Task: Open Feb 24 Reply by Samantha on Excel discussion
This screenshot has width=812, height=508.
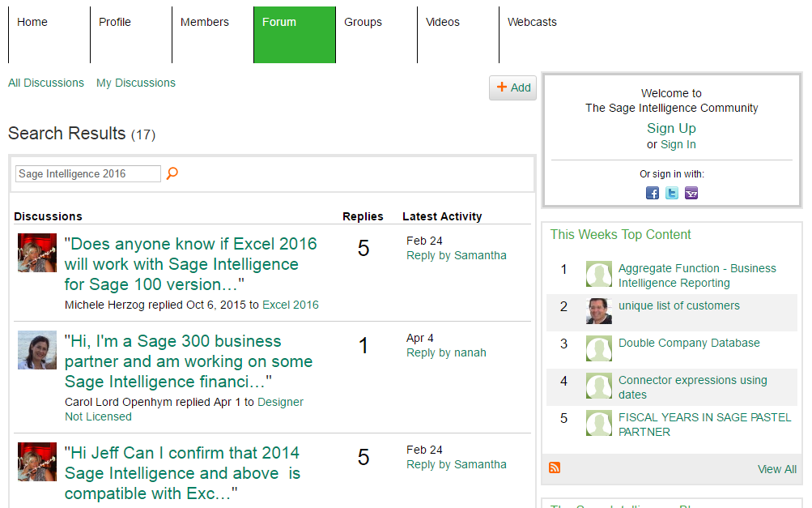Action: click(x=457, y=255)
